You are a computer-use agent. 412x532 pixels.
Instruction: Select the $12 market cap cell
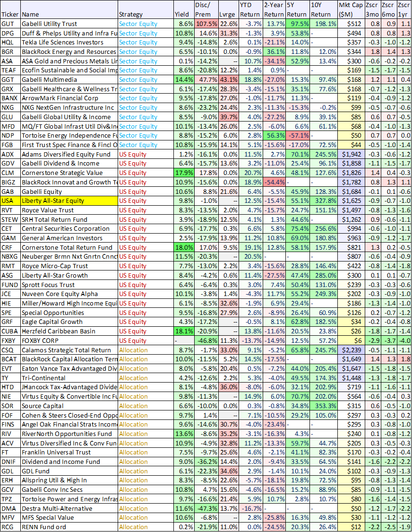tap(351, 527)
